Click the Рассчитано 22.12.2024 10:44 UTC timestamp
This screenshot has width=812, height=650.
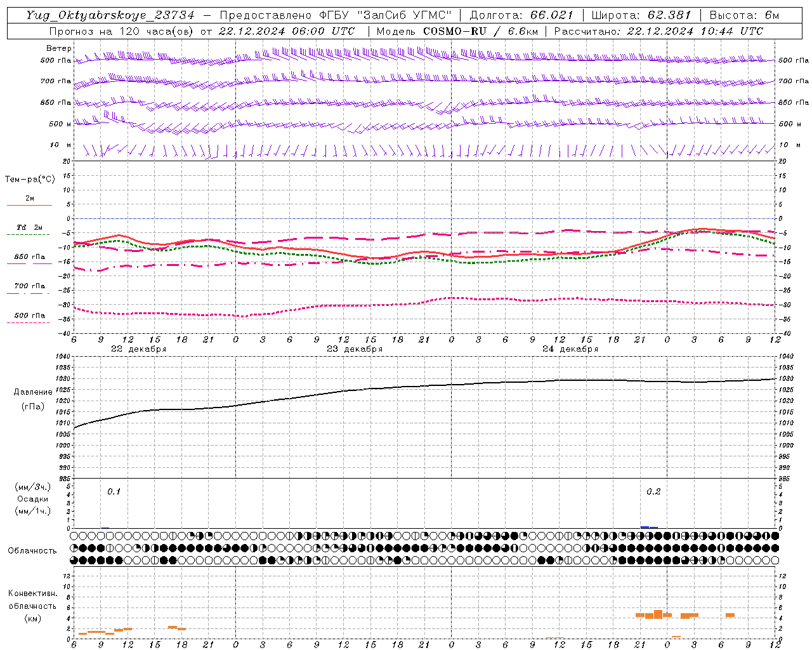pyautogui.click(x=658, y=31)
